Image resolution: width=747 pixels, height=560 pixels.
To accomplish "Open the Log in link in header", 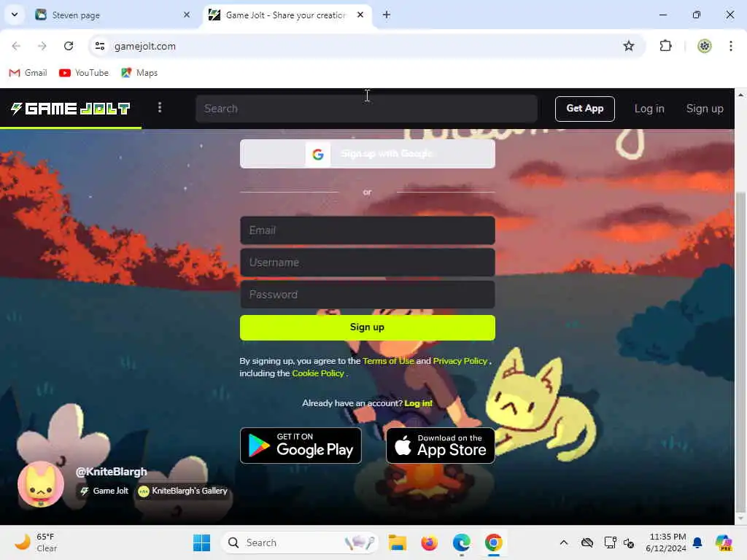I will pyautogui.click(x=649, y=109).
